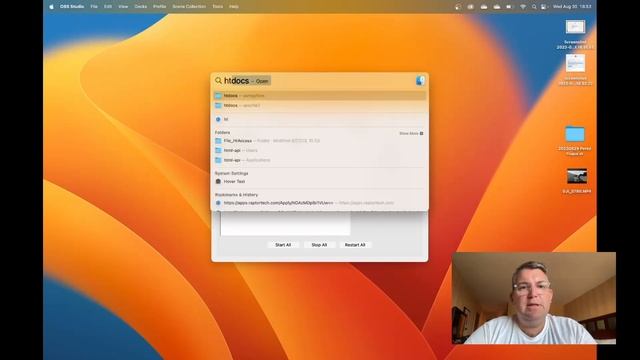
Task: Click the date and time in menu bar
Action: pos(572,7)
